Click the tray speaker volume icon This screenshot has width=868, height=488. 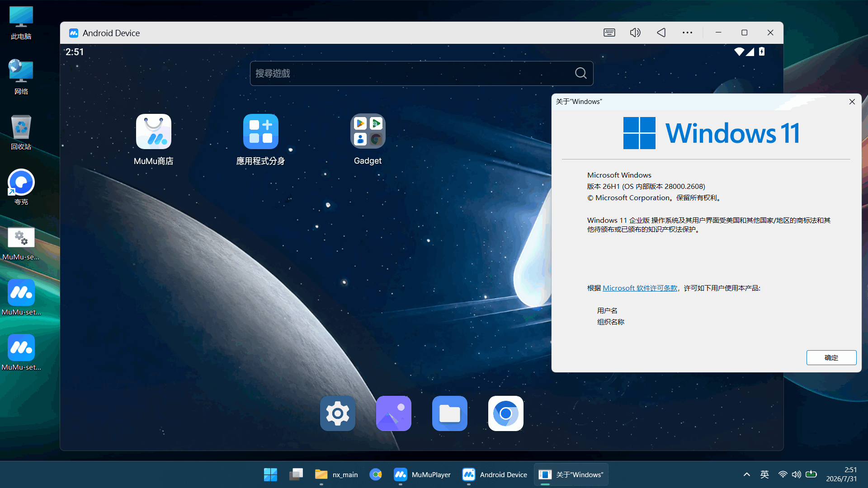[x=797, y=474]
